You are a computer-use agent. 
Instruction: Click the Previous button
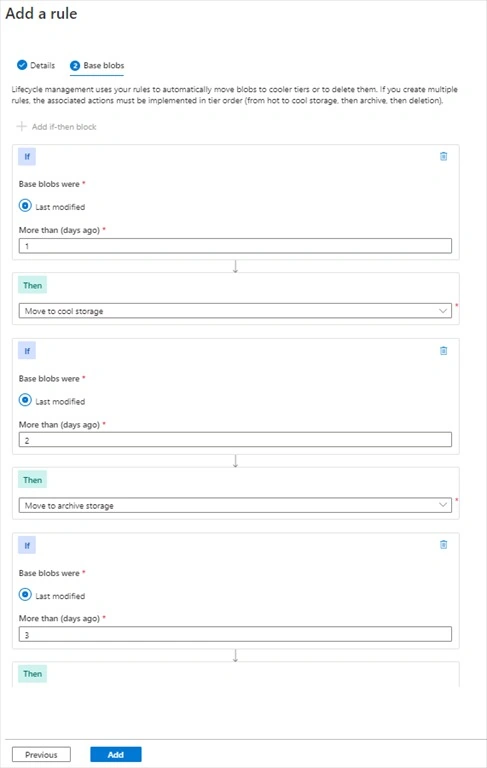click(41, 754)
